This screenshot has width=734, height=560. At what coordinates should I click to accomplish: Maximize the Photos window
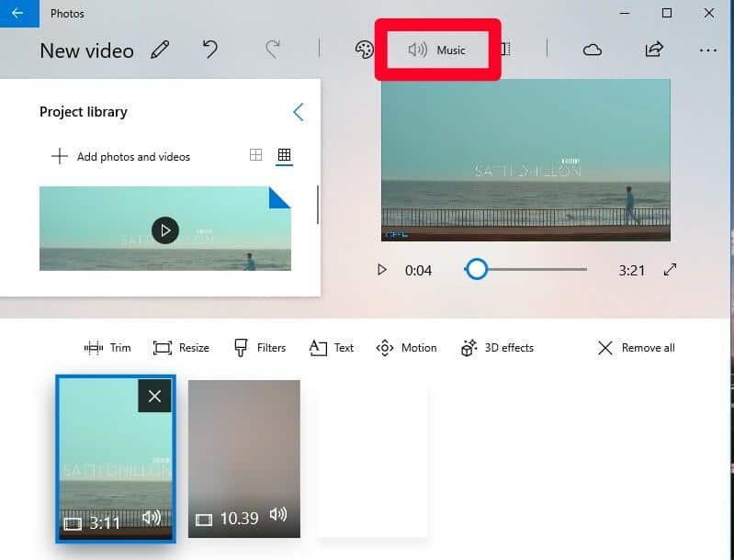(667, 13)
